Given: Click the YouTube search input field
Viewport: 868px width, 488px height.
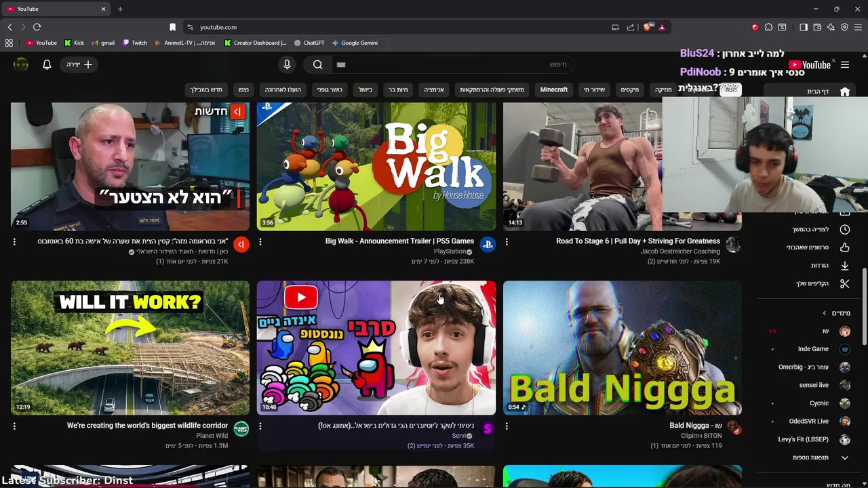Looking at the screenshot, I should pos(453,64).
